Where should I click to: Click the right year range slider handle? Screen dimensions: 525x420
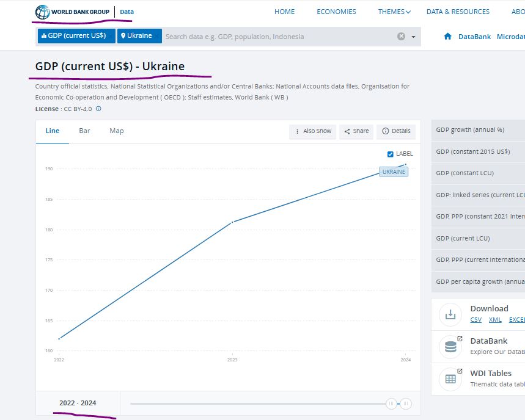(x=405, y=404)
